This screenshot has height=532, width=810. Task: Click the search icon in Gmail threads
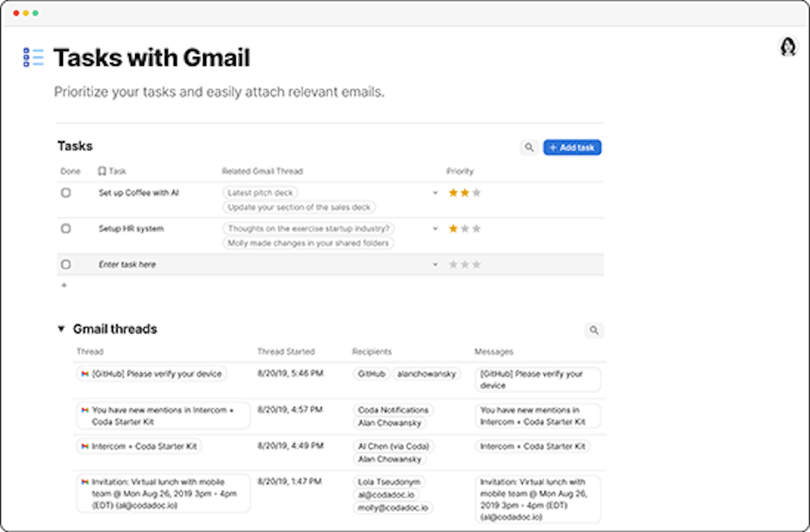tap(593, 330)
